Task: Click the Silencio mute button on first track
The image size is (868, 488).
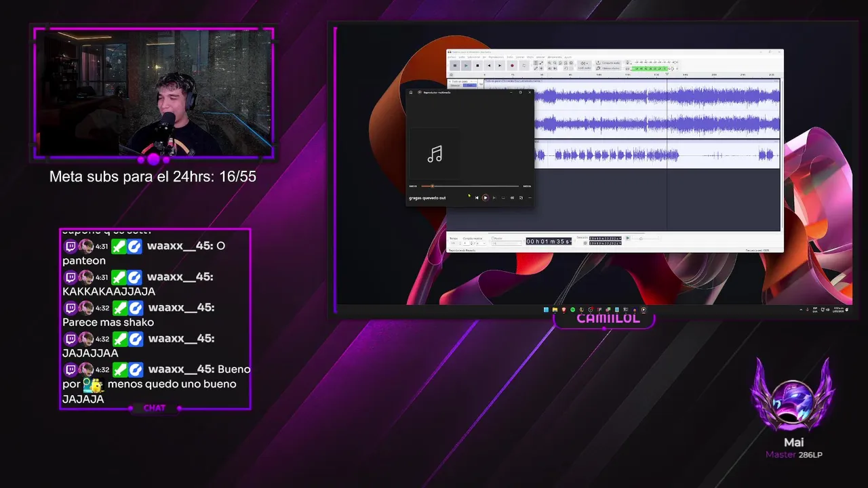Action: click(455, 85)
